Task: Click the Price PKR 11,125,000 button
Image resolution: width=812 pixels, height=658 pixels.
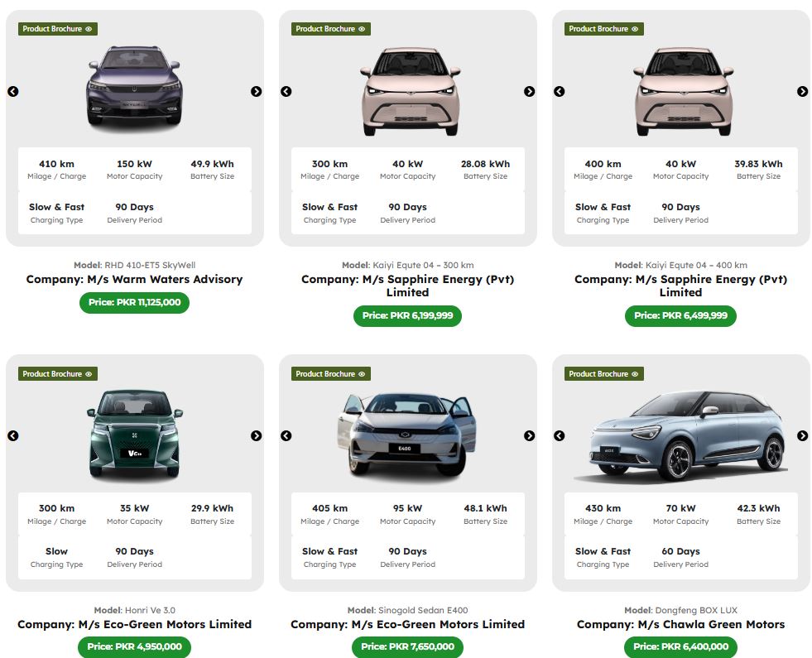Action: (x=134, y=302)
